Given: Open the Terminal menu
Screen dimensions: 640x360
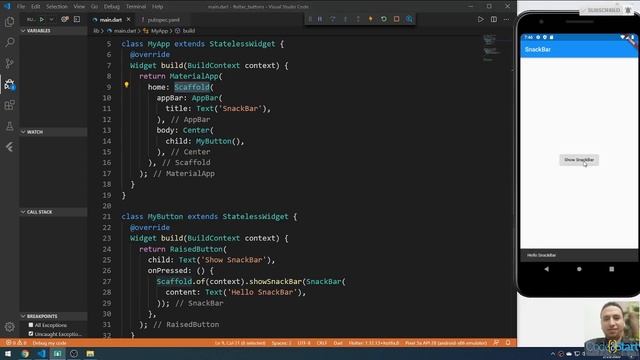Looking at the screenshot, I should pyautogui.click(x=136, y=7).
